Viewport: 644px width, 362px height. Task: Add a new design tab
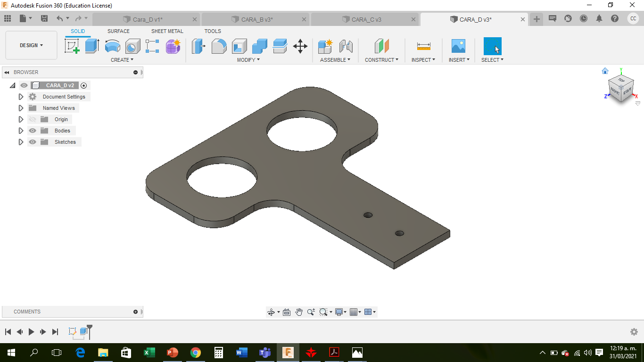[537, 19]
